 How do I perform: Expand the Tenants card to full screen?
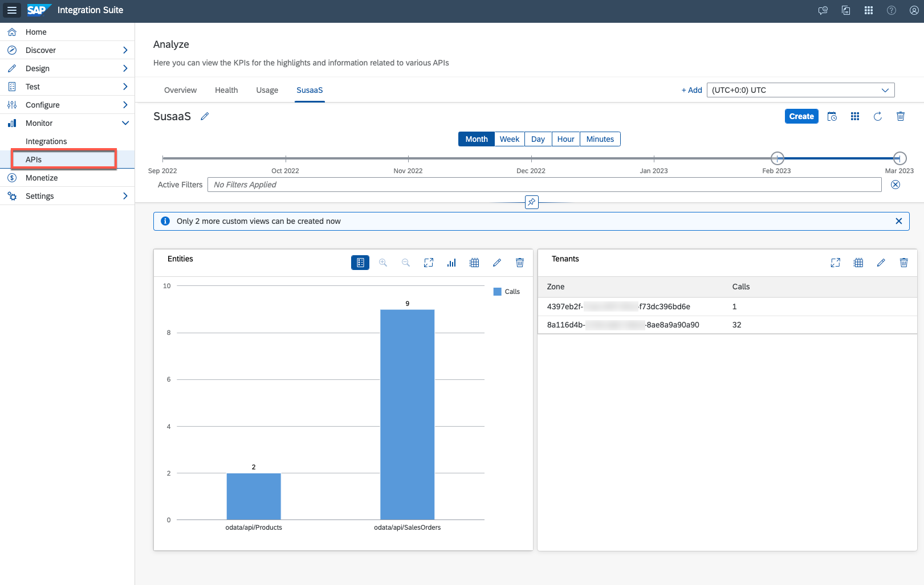coord(836,263)
